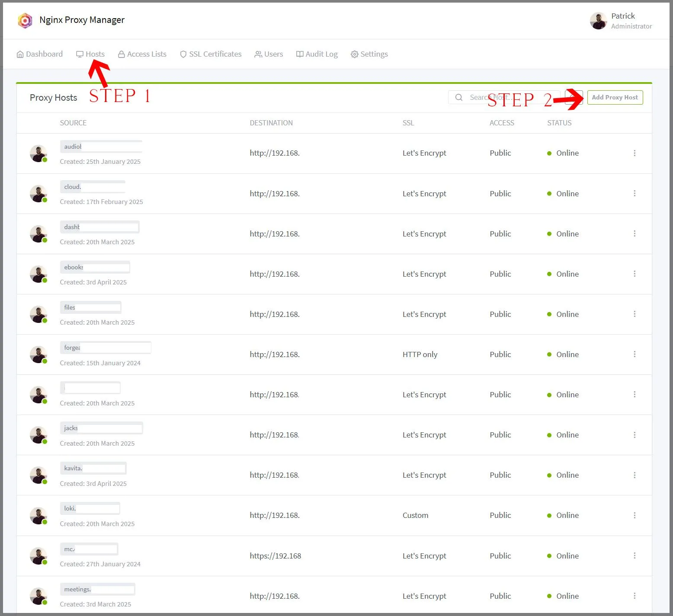
Task: Click the Access Lists padlock icon
Action: coord(122,54)
